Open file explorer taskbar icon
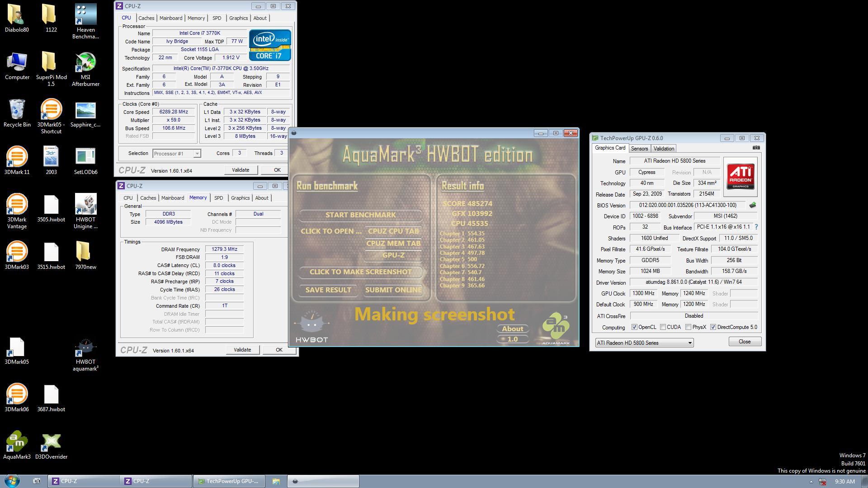This screenshot has width=868, height=488. pyautogui.click(x=276, y=481)
